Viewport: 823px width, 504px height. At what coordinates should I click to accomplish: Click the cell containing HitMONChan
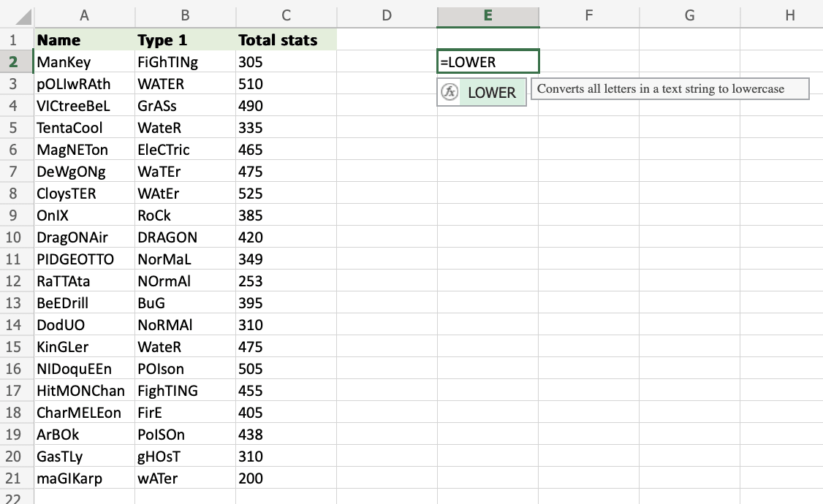[x=85, y=391]
